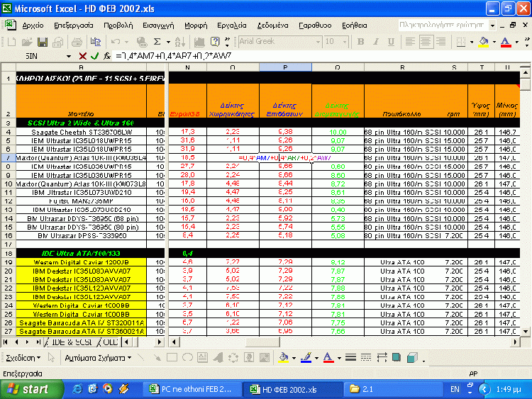Click the Open file icon

click(27, 42)
